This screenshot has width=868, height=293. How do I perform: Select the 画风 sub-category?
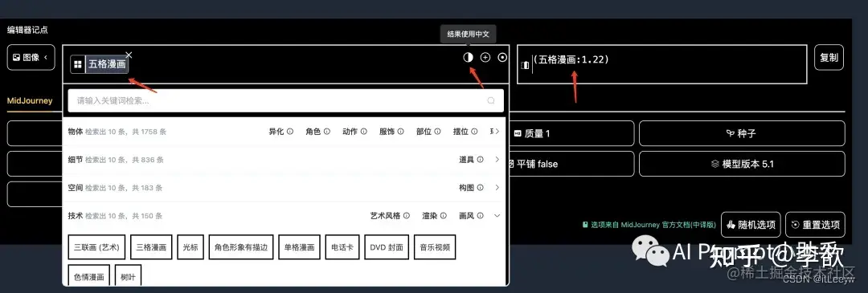point(466,216)
